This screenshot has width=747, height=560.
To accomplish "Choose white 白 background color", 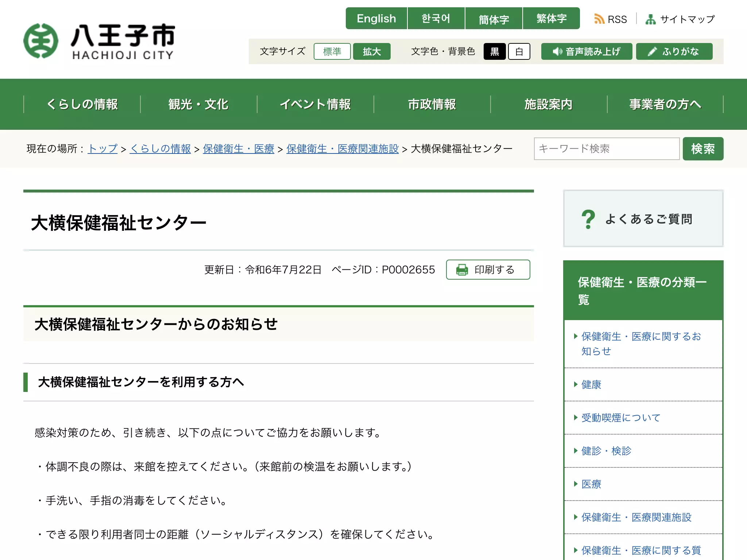I will (519, 51).
